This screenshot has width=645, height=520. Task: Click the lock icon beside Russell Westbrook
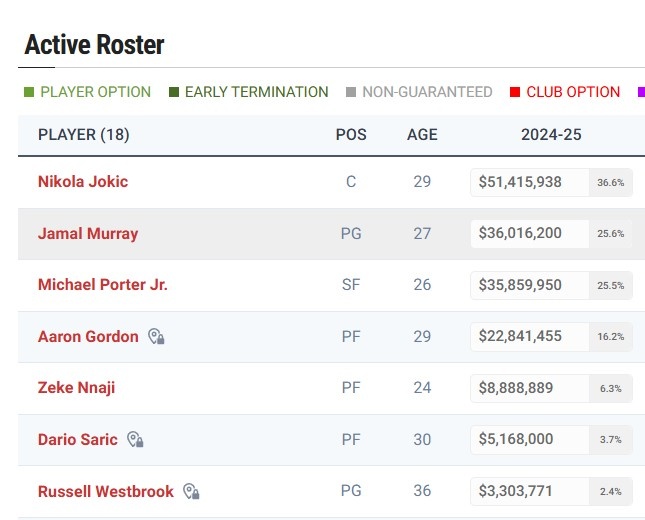[x=190, y=492]
